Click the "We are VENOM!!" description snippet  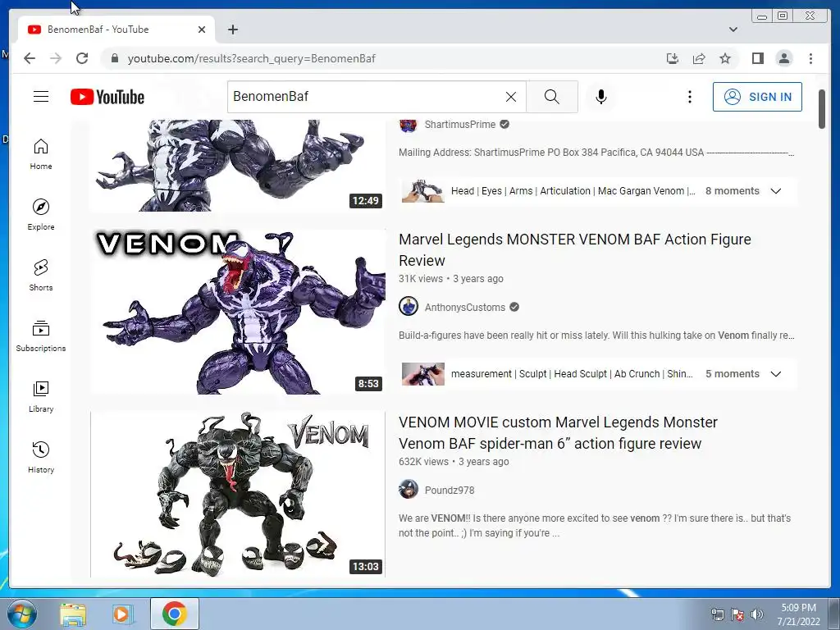click(595, 526)
